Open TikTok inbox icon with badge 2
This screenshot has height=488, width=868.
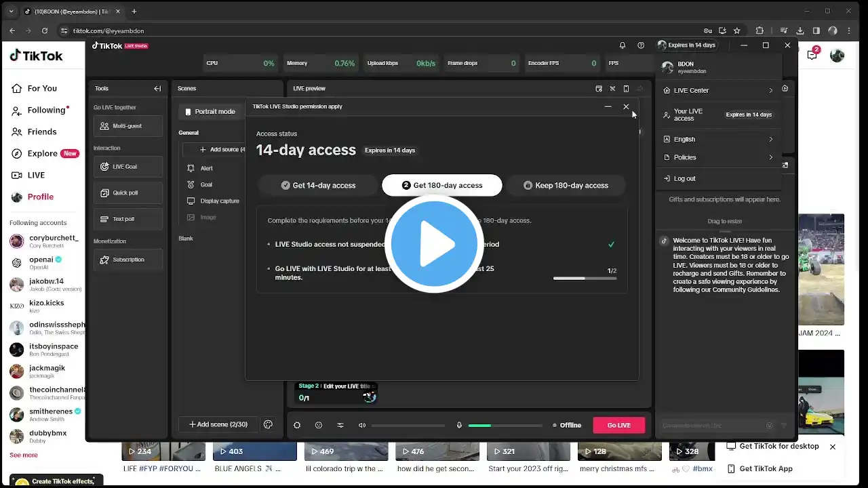click(812, 55)
